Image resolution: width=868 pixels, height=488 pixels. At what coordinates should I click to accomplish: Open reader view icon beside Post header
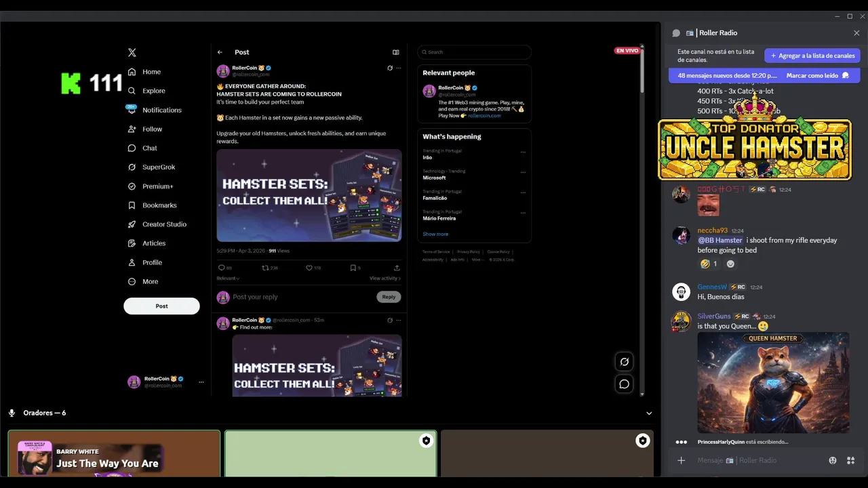pos(396,52)
